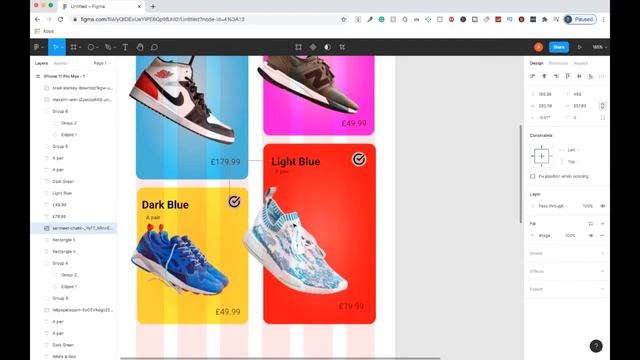Select the Comment tool

click(154, 47)
